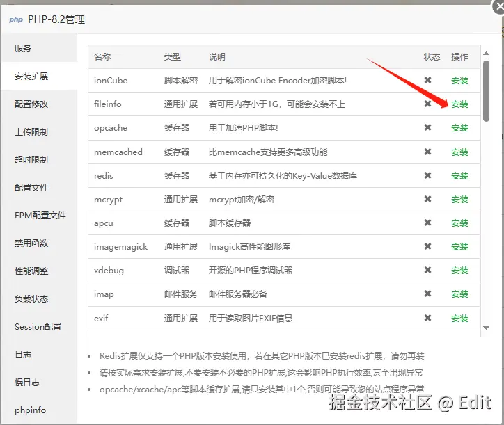Select the imap name cell
The height and width of the screenshot is (425, 504).
pos(104,294)
